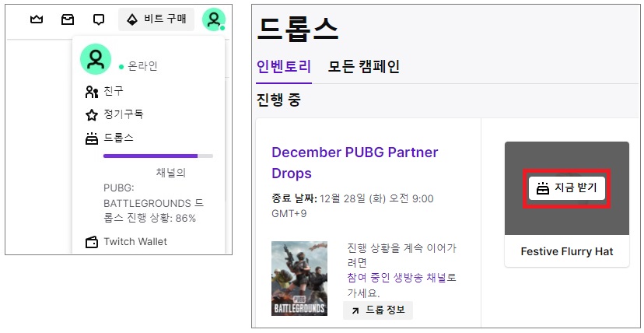644x333 pixels.
Task: Click the profile avatar in top bar
Action: click(x=214, y=19)
